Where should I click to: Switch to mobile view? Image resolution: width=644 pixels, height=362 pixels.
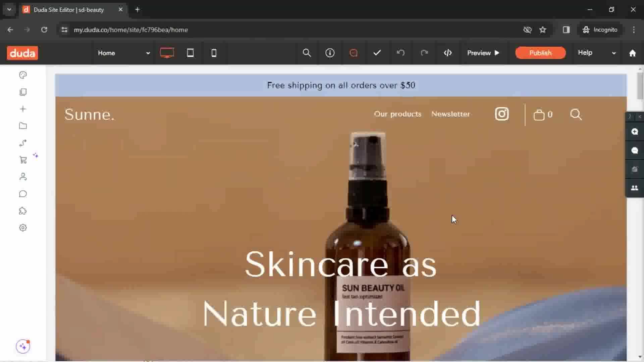(214, 53)
